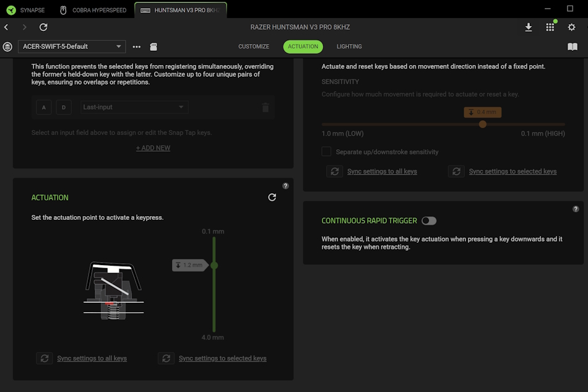588x392 pixels.
Task: Click the key switch illustration
Action: [114, 290]
